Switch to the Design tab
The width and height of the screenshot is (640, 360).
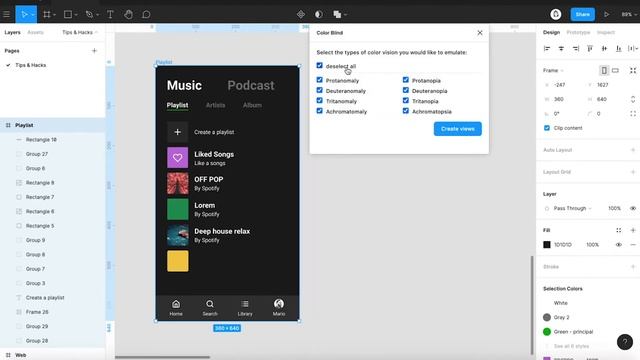pyautogui.click(x=551, y=32)
